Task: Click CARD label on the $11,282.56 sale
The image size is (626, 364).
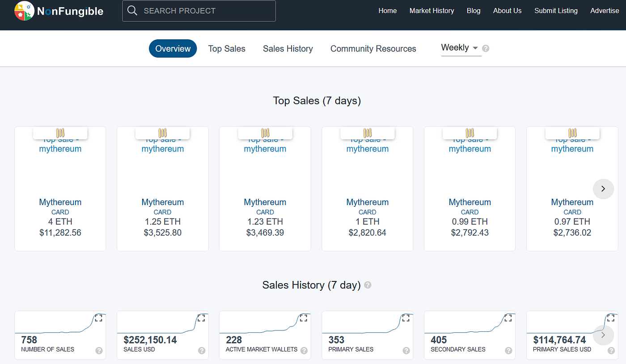Action: [60, 212]
